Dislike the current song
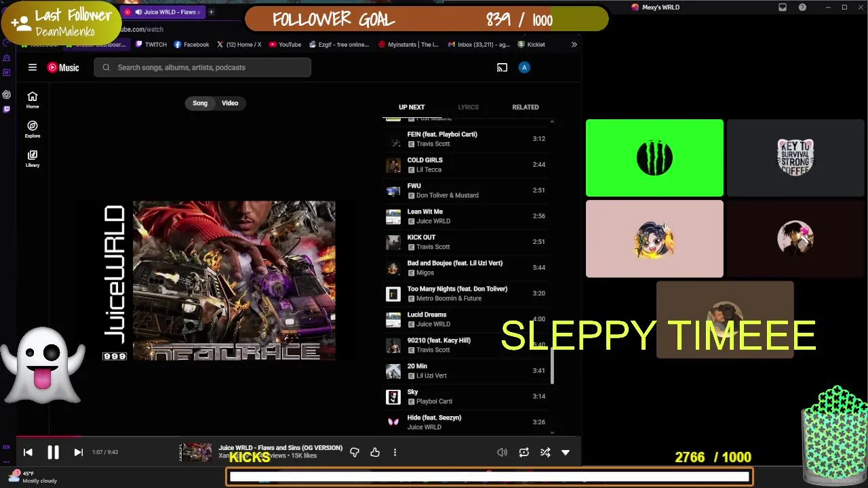The image size is (868, 488). 354,452
